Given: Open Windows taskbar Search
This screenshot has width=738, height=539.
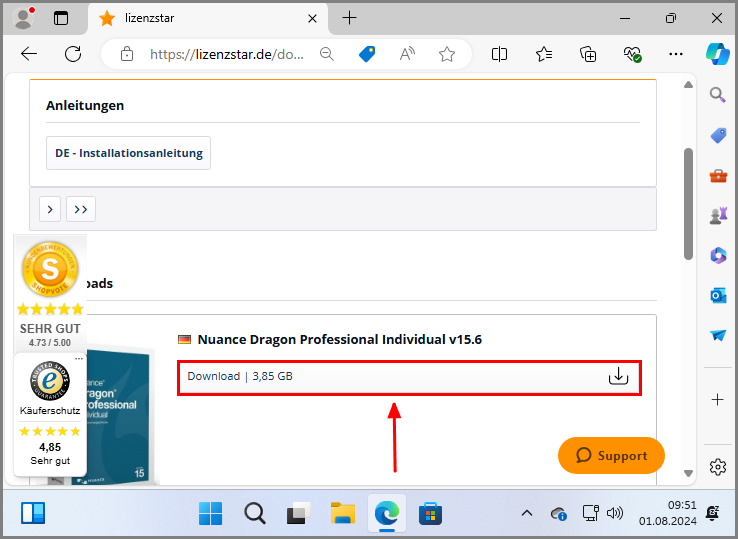Looking at the screenshot, I should coord(255,513).
